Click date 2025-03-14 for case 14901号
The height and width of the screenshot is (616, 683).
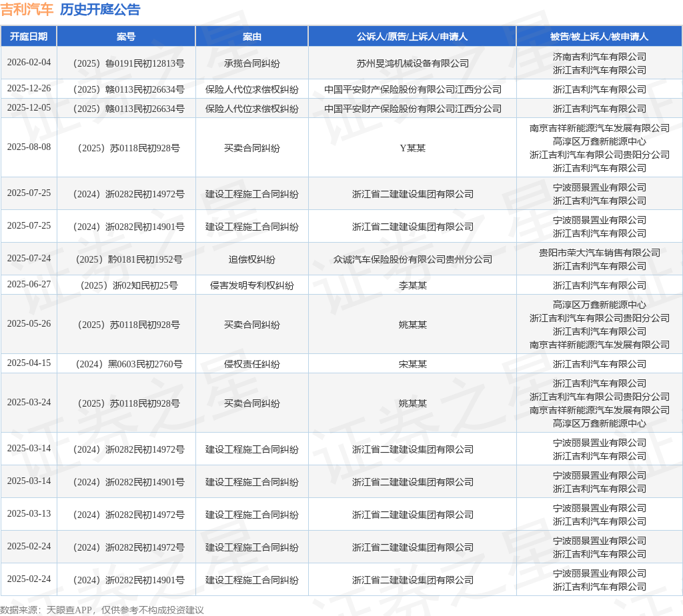29,481
